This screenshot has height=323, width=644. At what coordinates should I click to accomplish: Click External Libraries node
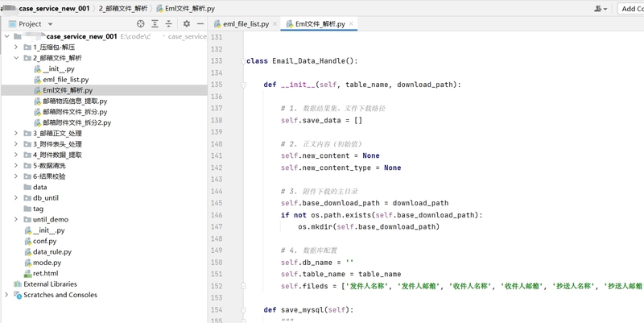click(x=50, y=284)
